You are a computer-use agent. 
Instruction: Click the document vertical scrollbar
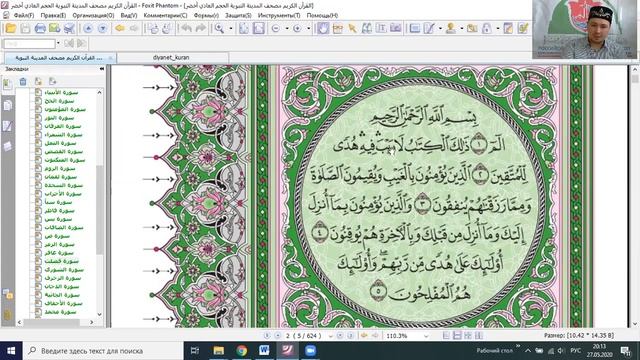pos(635,196)
